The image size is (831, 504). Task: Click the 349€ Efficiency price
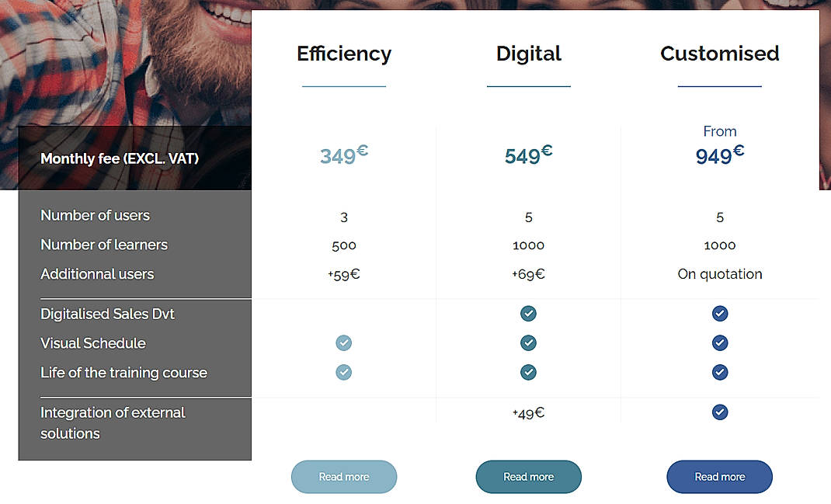pyautogui.click(x=343, y=155)
